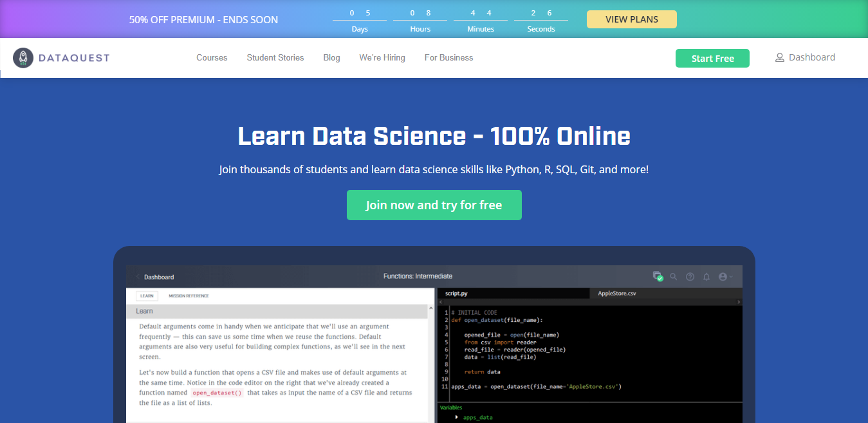The width and height of the screenshot is (868, 423).
Task: Open the account avatar menu in the lesson header
Action: [725, 277]
